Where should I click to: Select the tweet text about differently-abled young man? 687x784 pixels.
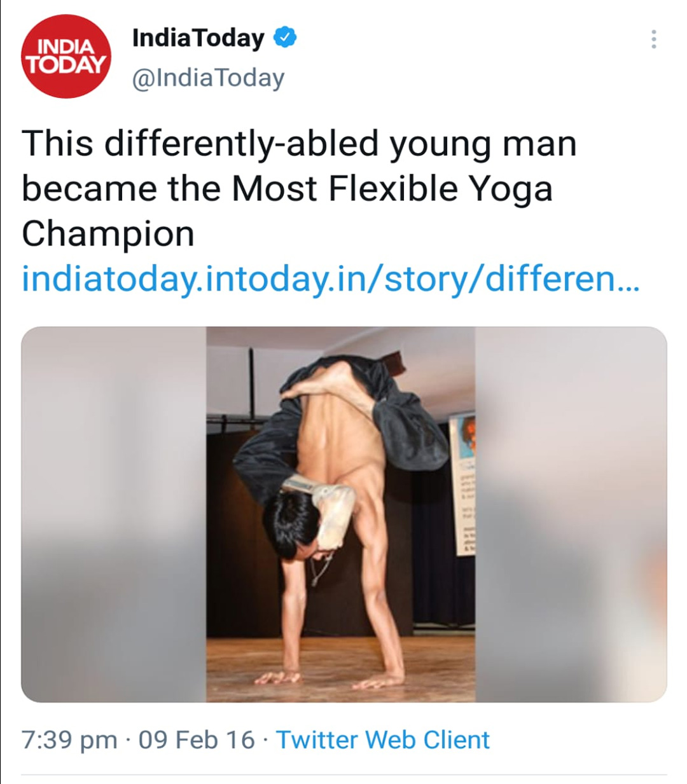coord(300,188)
